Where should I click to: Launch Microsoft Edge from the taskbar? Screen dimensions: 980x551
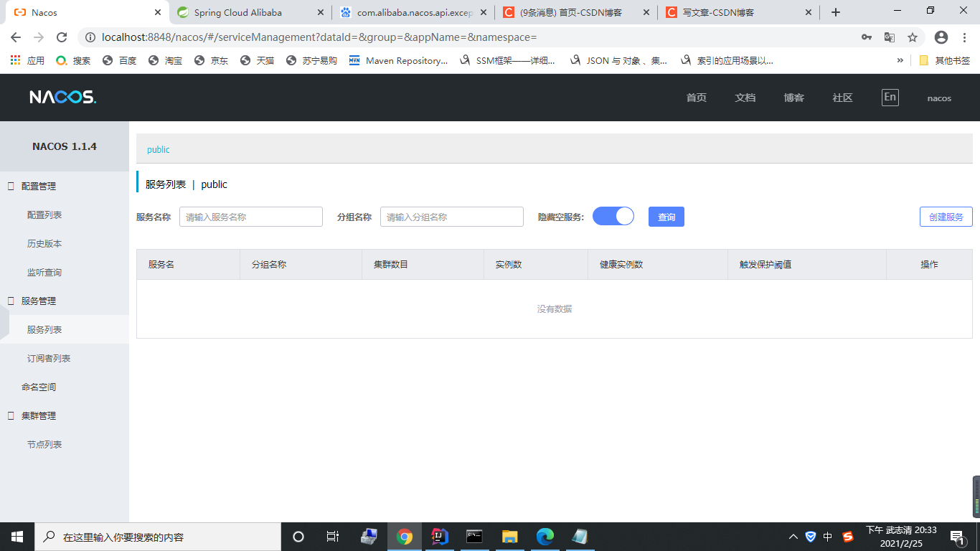point(545,536)
